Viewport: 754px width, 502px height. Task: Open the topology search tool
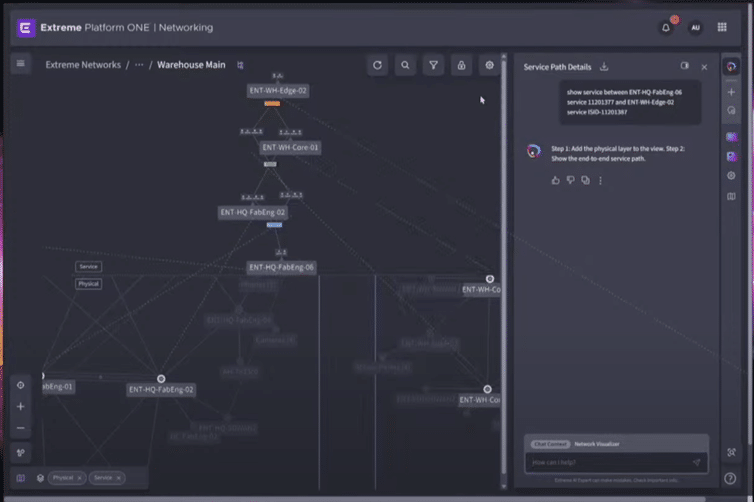405,65
